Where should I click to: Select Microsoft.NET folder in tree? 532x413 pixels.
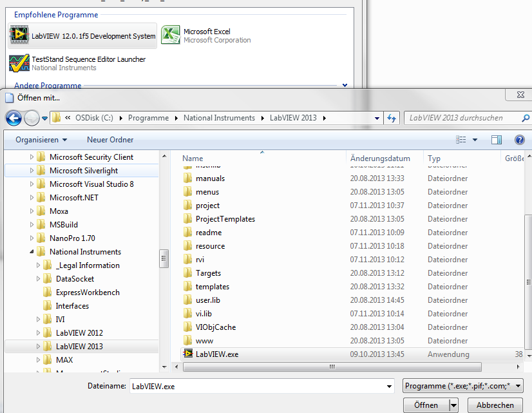click(73, 198)
